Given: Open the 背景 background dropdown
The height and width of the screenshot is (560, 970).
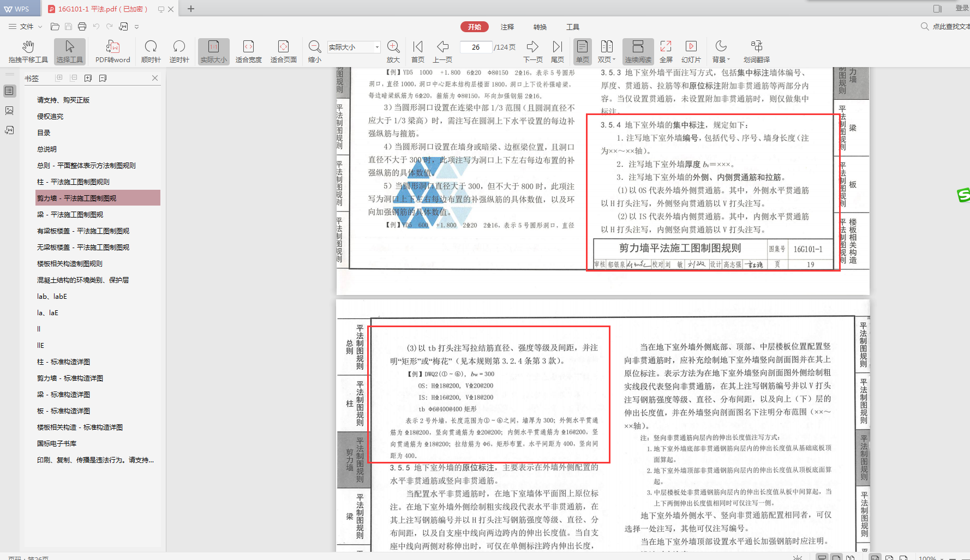Looking at the screenshot, I should tap(721, 52).
